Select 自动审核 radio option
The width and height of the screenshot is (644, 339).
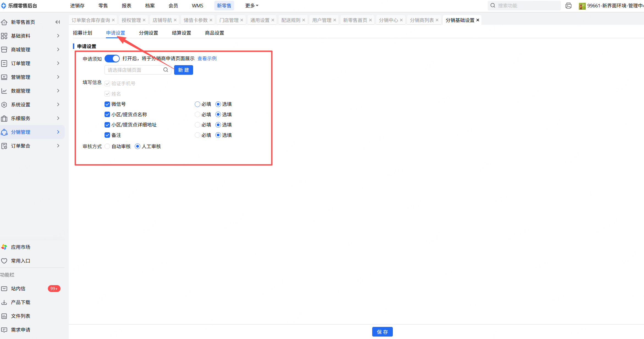108,146
